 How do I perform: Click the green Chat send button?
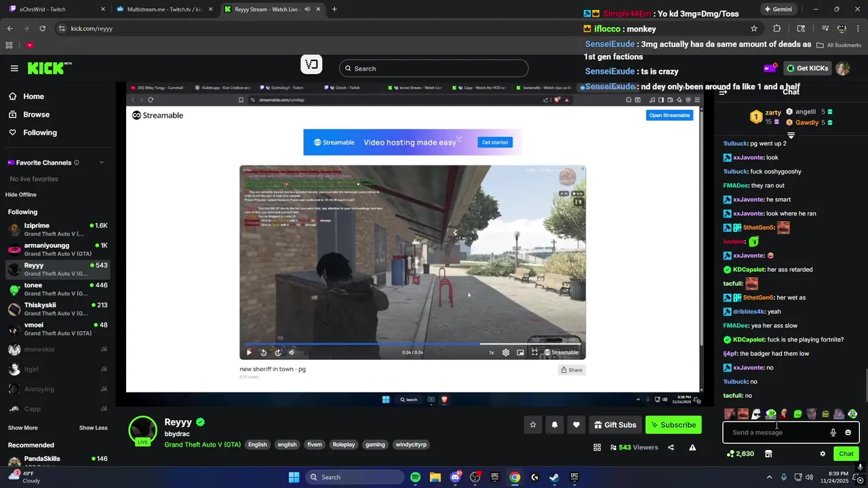pyautogui.click(x=846, y=453)
